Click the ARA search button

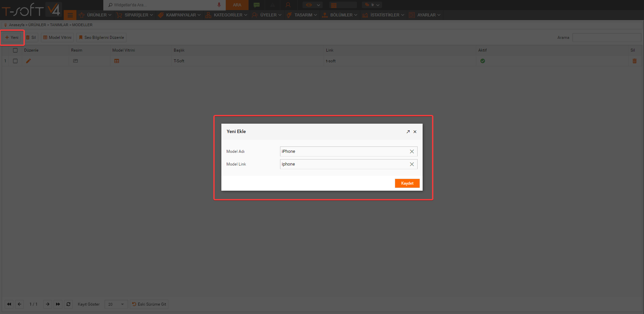pos(237,5)
